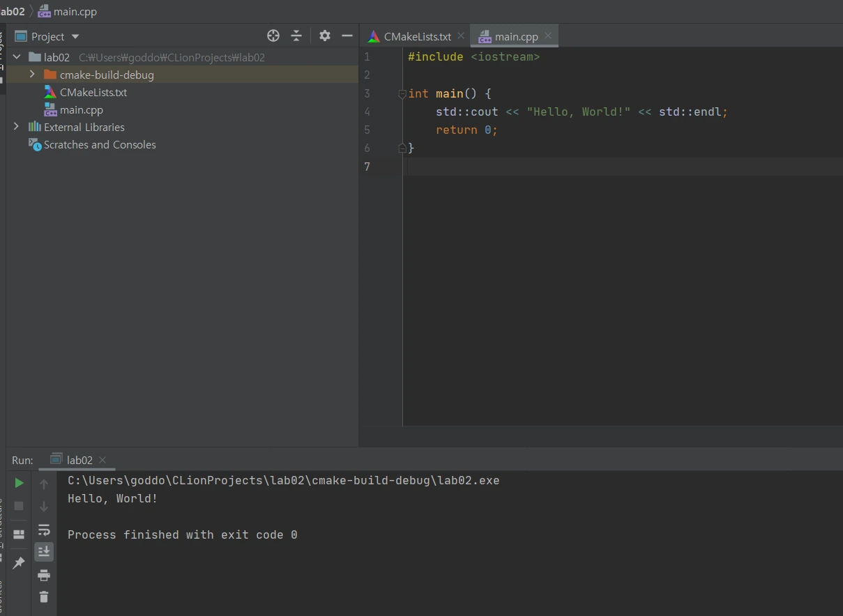Rerun lab02 with the green play icon
Viewport: 843px width, 616px height.
pos(19,483)
